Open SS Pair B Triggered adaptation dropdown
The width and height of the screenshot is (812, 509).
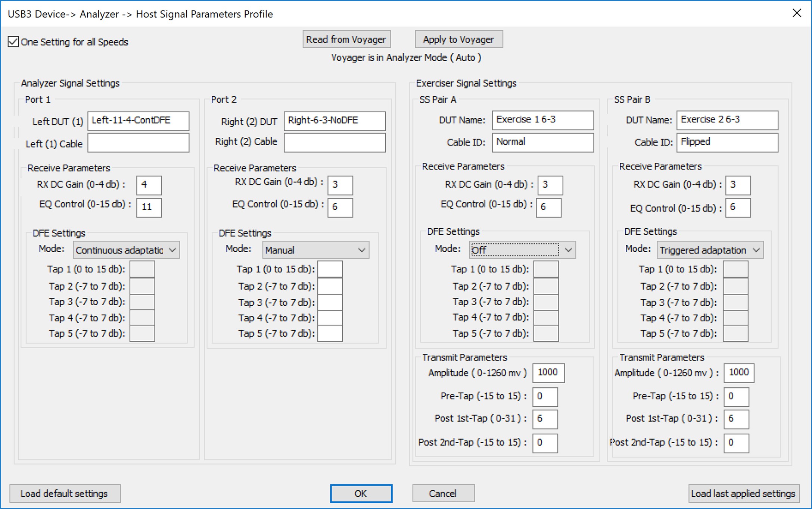710,250
